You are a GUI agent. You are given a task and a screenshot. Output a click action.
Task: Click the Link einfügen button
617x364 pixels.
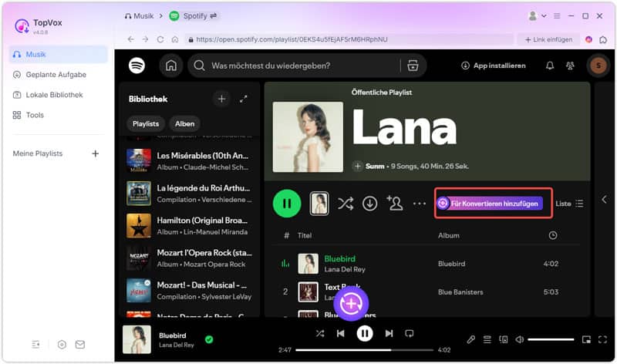tap(548, 39)
